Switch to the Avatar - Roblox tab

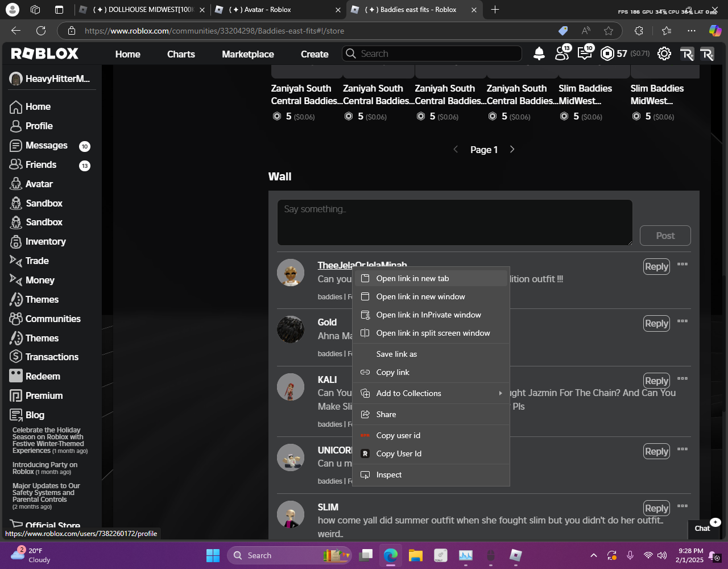click(x=279, y=9)
